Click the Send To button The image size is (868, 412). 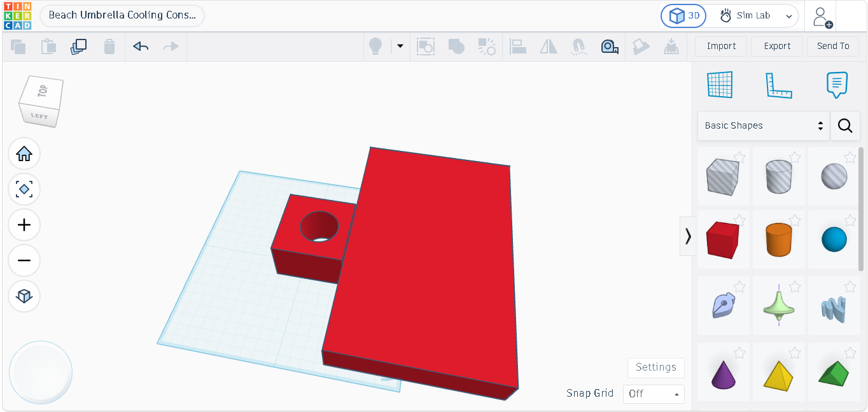point(833,46)
